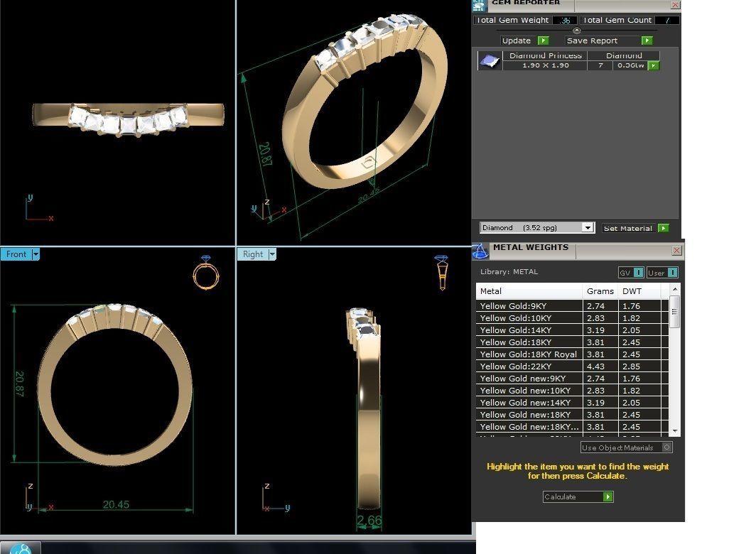The width and height of the screenshot is (756, 554).
Task: Click the 1.90 X 1.90 size cell
Action: point(545,65)
